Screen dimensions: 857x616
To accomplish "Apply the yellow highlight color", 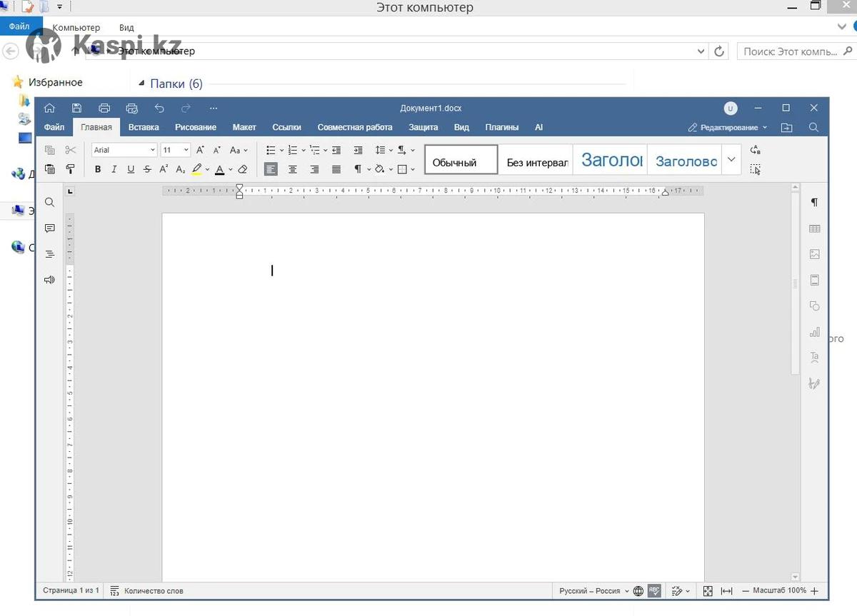I will coord(197,169).
